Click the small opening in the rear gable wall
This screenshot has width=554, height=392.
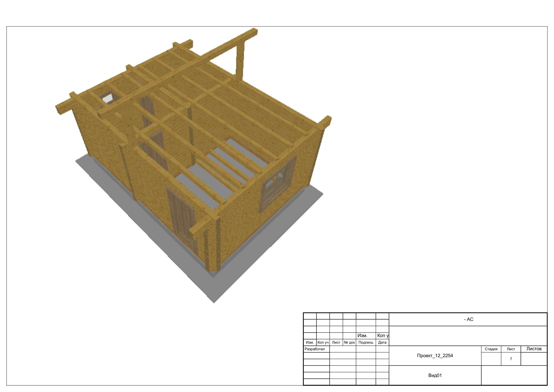click(x=108, y=98)
